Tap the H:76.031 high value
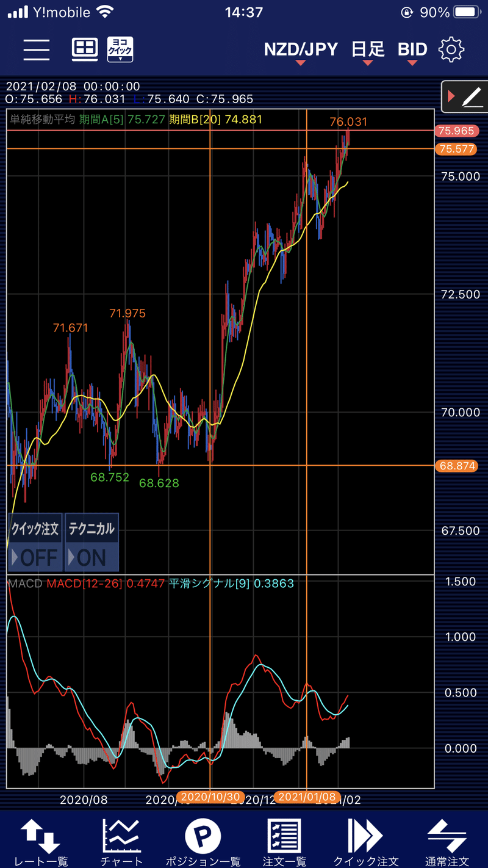Image resolution: width=488 pixels, height=868 pixels. 96,99
